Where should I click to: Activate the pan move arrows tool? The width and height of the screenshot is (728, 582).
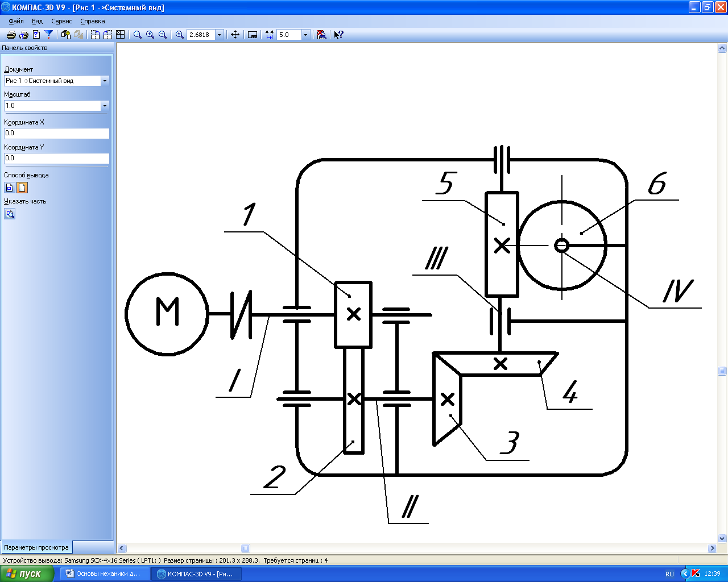[235, 35]
